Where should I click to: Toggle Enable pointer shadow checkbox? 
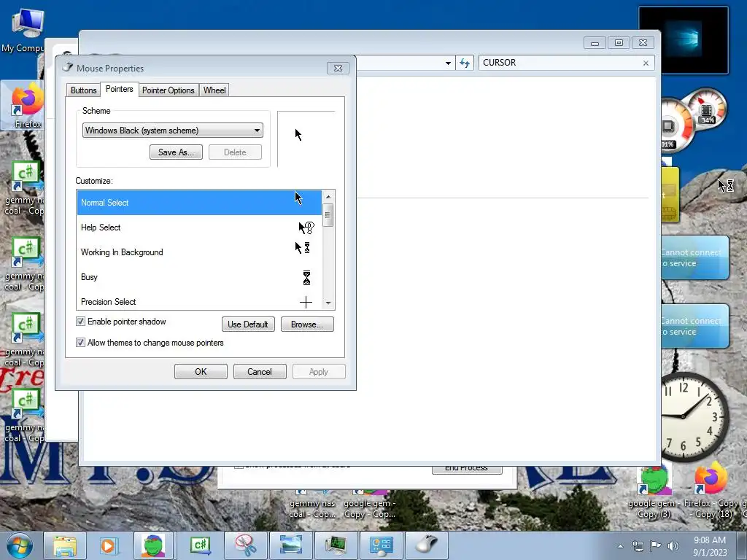80,322
